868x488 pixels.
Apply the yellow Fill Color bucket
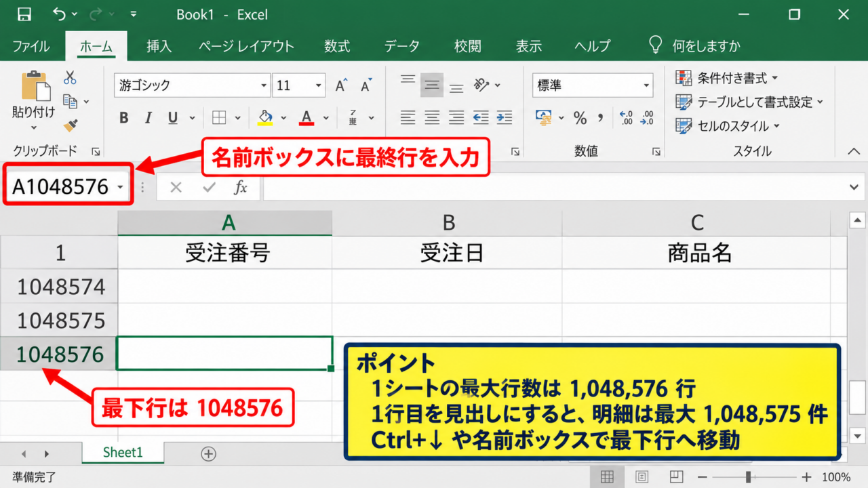coord(265,118)
